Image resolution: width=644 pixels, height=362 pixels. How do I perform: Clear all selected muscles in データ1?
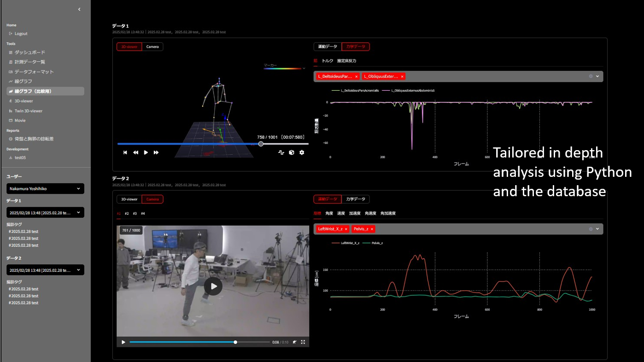pos(591,76)
